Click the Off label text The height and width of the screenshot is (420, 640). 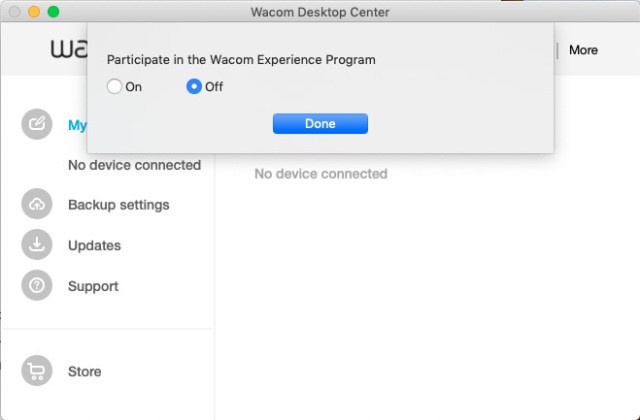(214, 87)
